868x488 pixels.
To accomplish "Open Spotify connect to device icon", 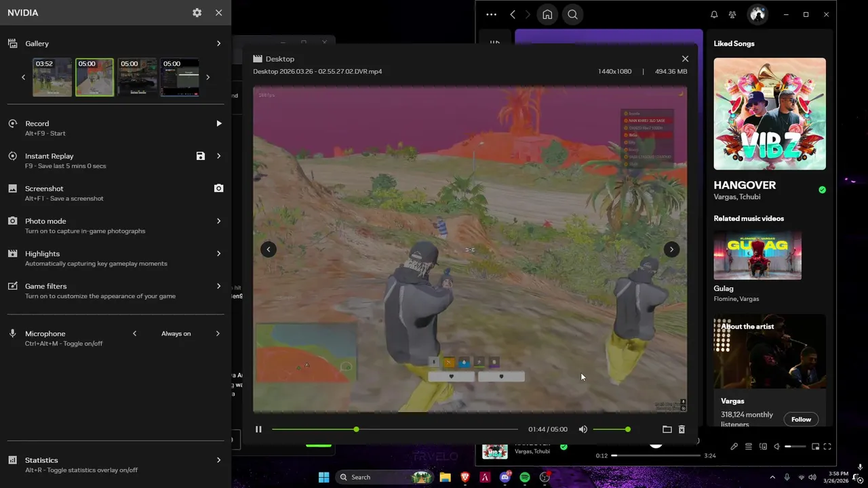I will click(763, 447).
